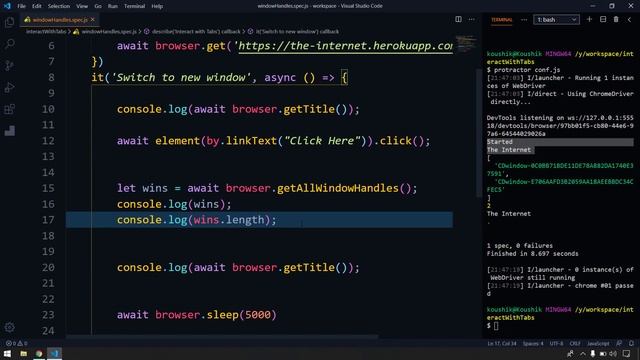Open the terminal panel ellipsis menu

coord(524,20)
